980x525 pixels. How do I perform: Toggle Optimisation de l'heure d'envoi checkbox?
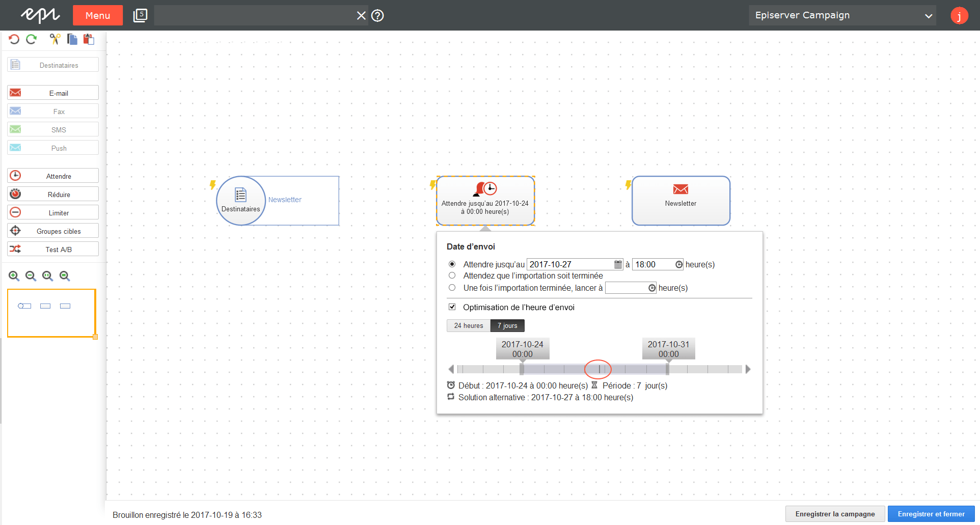(452, 307)
